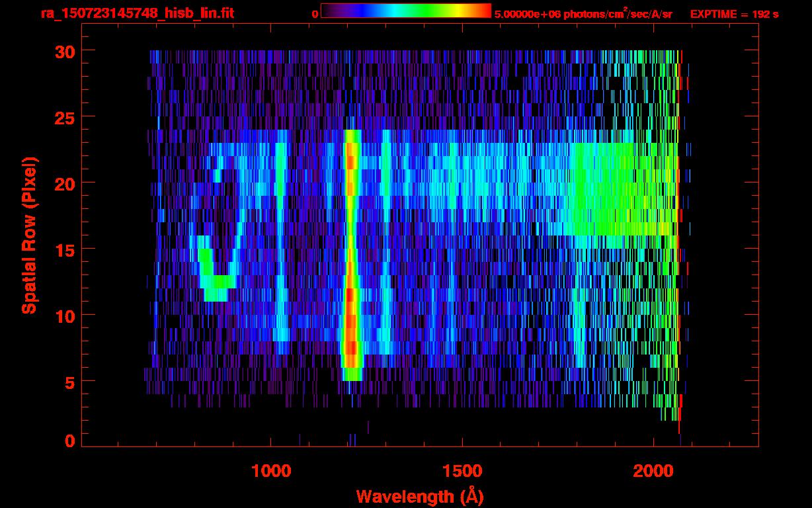Screen dimensions: 812x508
Task: Click the EXPTIME = 192 s label
Action: [x=734, y=14]
